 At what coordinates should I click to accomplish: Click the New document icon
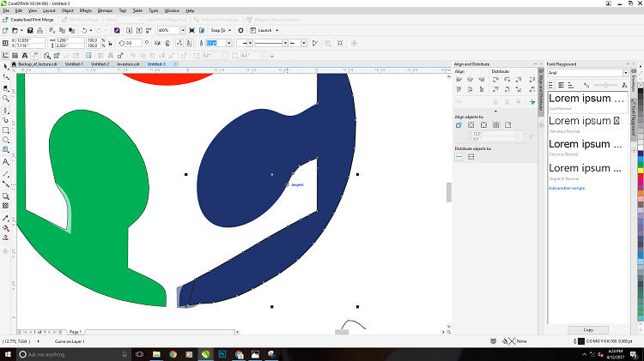(x=5, y=30)
